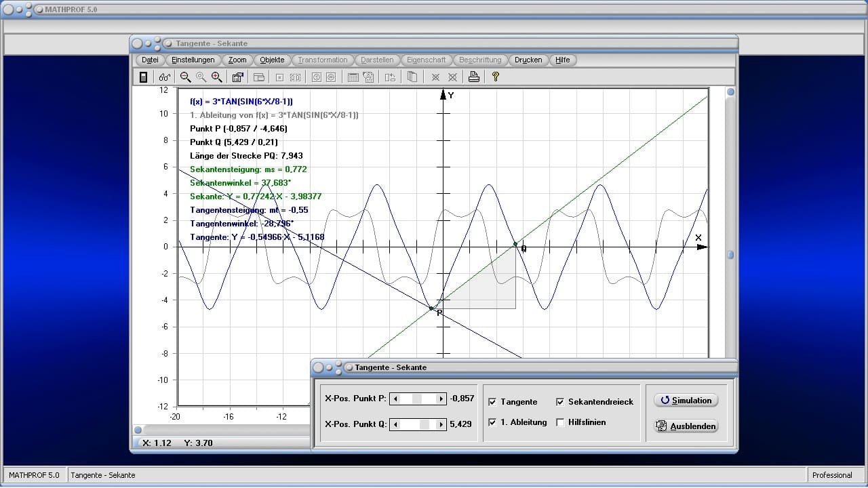Screen dimensions: 868x488
Task: Click the copy pages toolbar icon
Action: (412, 77)
